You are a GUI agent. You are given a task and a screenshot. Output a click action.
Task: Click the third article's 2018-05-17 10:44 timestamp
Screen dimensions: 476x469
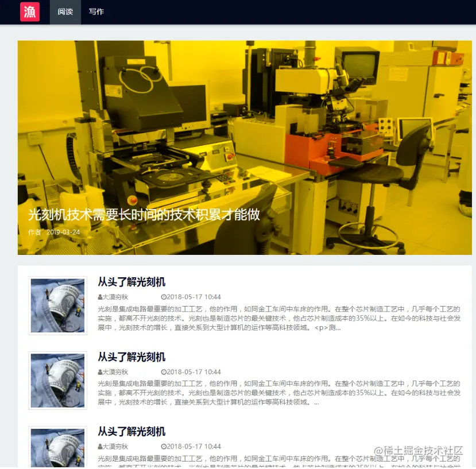click(194, 447)
